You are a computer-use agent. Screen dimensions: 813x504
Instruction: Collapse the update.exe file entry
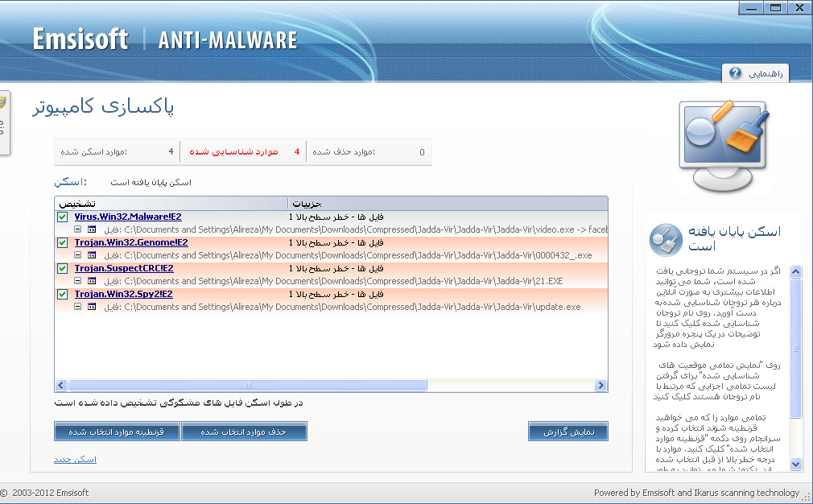click(x=77, y=307)
